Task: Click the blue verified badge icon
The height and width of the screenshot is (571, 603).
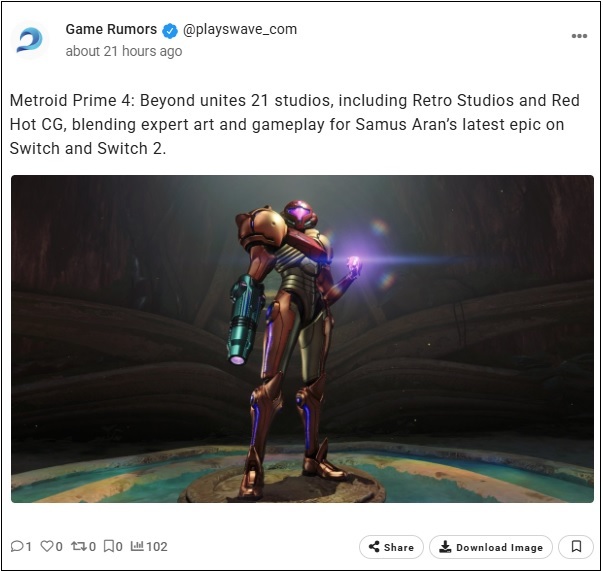Action: 170,31
